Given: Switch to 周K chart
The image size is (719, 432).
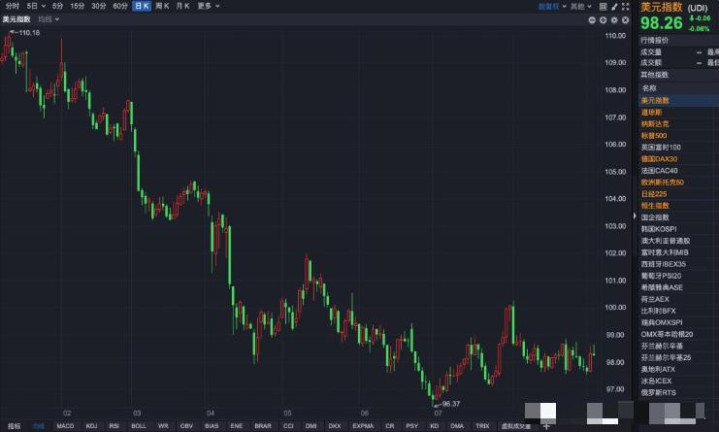Looking at the screenshot, I should (x=162, y=6).
